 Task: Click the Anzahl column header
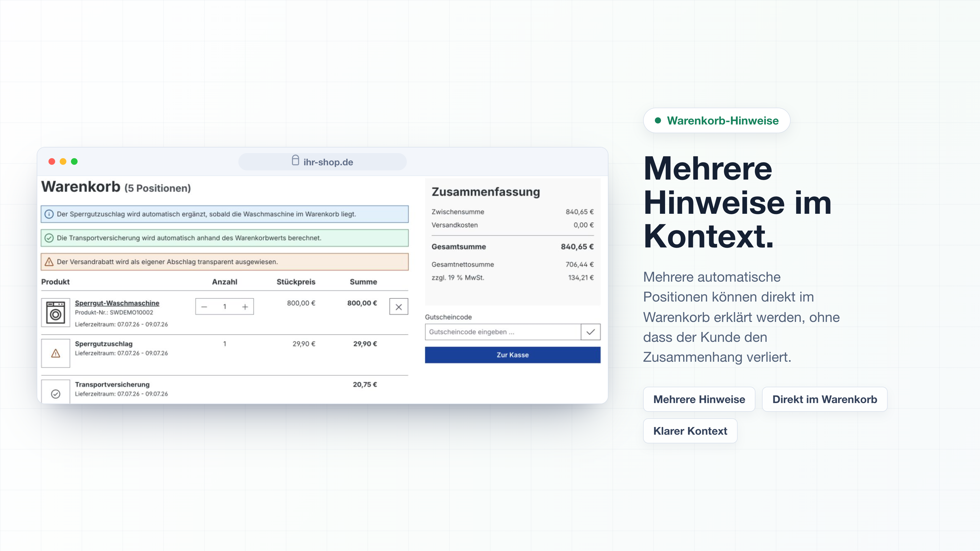click(x=225, y=282)
